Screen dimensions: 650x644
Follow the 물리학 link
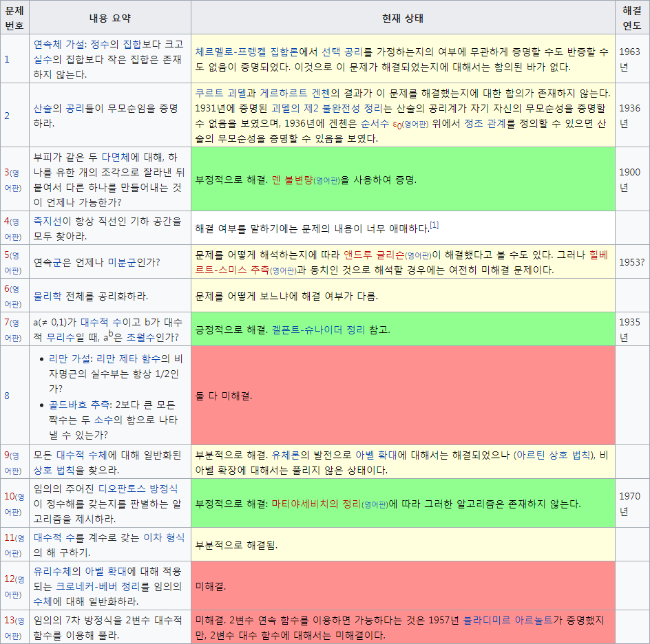48,296
